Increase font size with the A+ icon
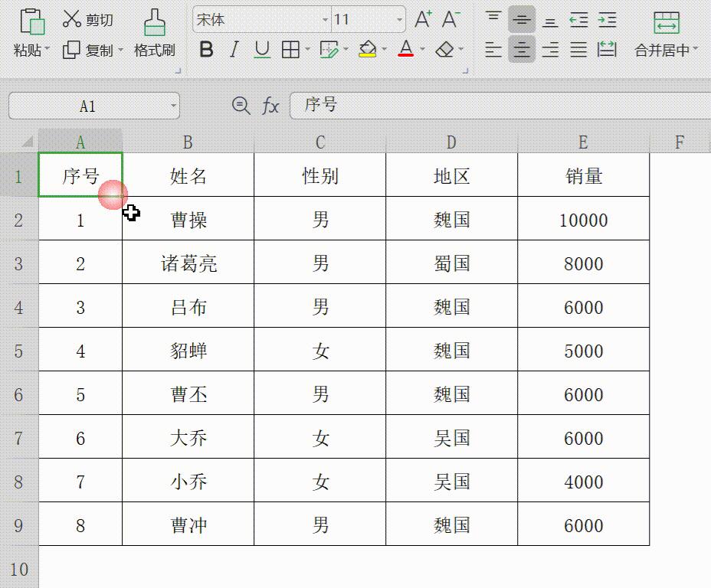The height and width of the screenshot is (588, 711). pyautogui.click(x=421, y=21)
